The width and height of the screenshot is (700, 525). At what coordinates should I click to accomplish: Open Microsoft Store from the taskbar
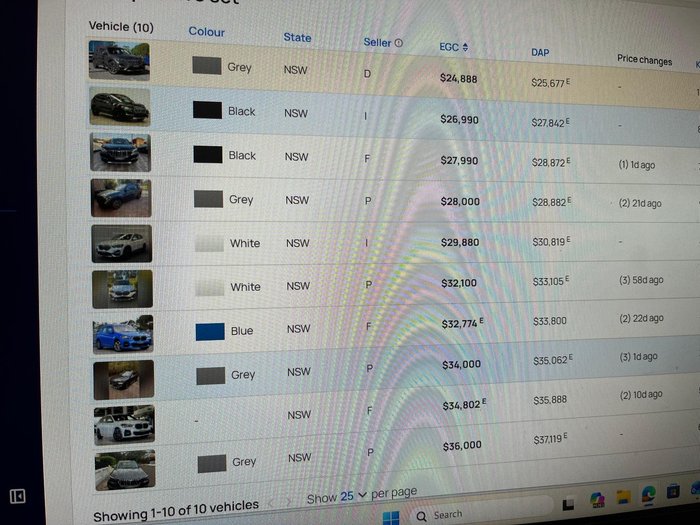[673, 491]
